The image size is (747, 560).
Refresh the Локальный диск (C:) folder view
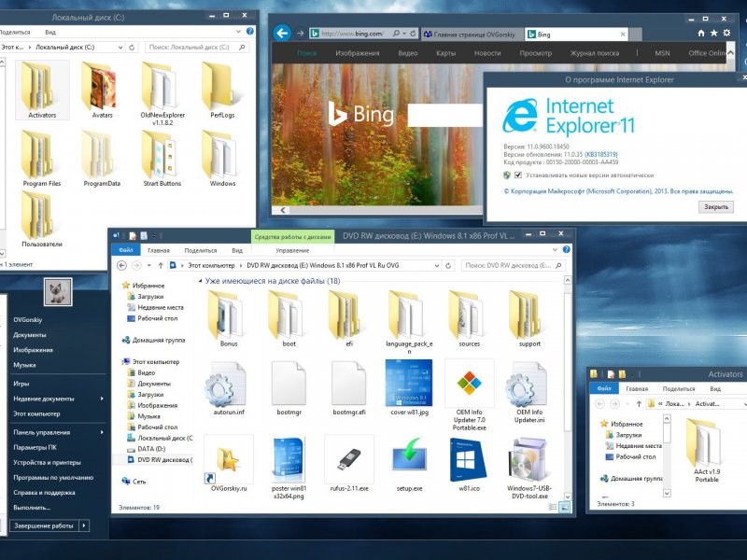click(132, 48)
